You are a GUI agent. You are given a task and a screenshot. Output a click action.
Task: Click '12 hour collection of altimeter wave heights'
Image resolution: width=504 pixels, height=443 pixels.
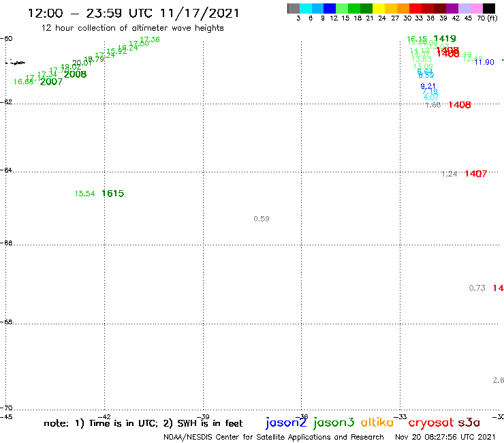click(132, 28)
